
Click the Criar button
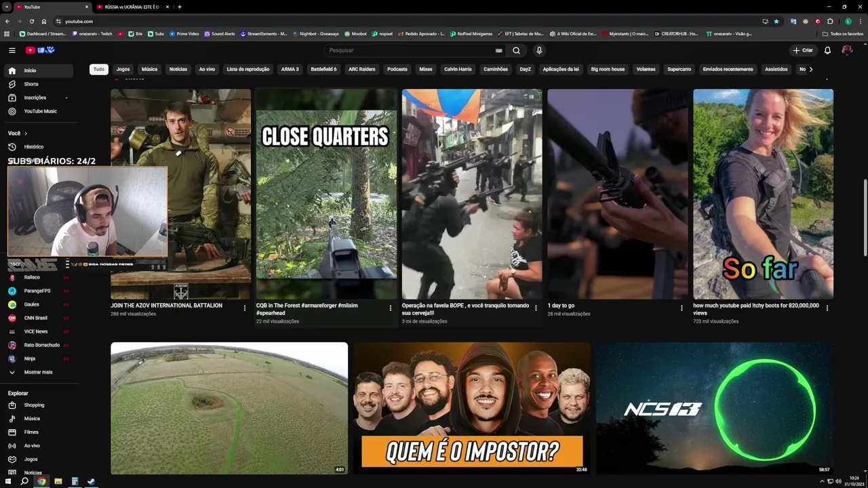[x=803, y=50]
